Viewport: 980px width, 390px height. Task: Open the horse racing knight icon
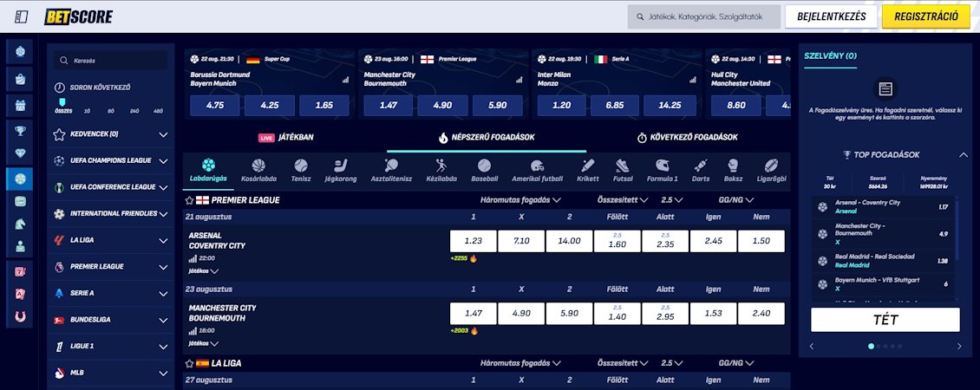click(19, 224)
